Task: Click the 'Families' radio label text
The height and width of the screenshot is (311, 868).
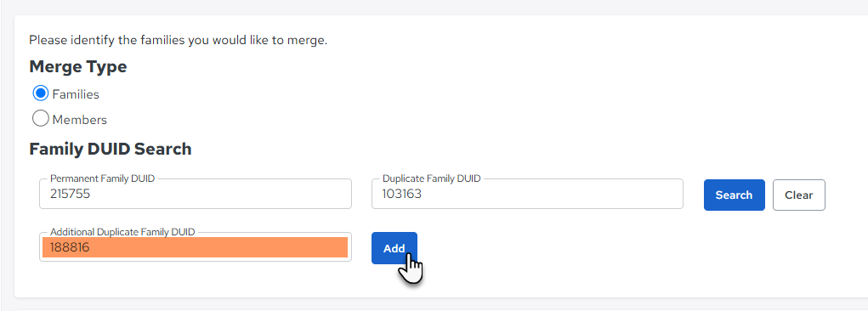Action: [76, 94]
